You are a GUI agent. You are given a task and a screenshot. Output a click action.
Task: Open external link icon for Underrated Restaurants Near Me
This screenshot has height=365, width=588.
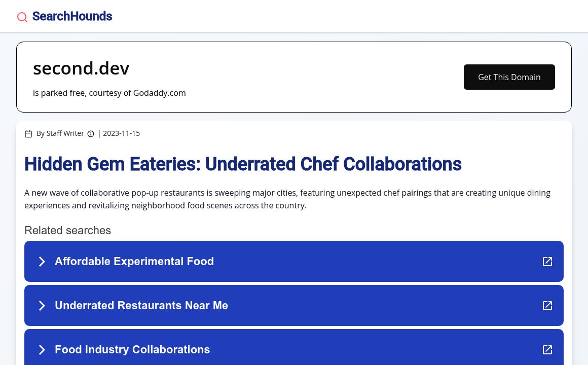[547, 306]
